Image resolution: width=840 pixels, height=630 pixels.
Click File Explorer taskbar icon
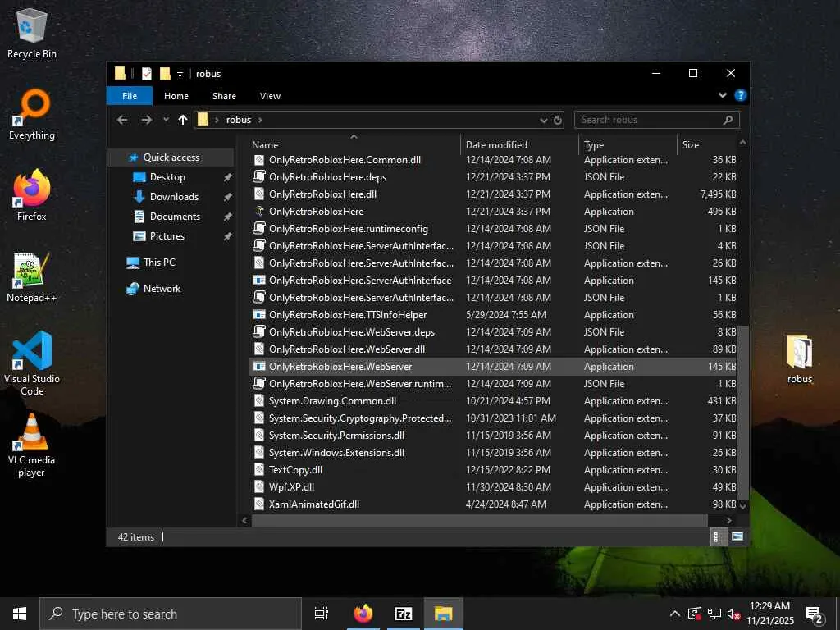point(444,614)
